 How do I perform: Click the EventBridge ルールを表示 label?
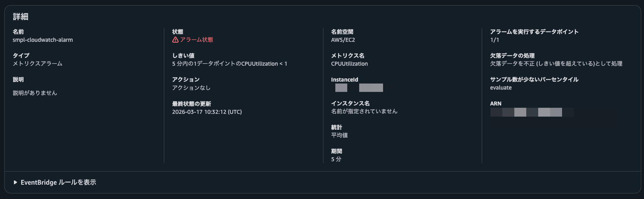coord(58,182)
